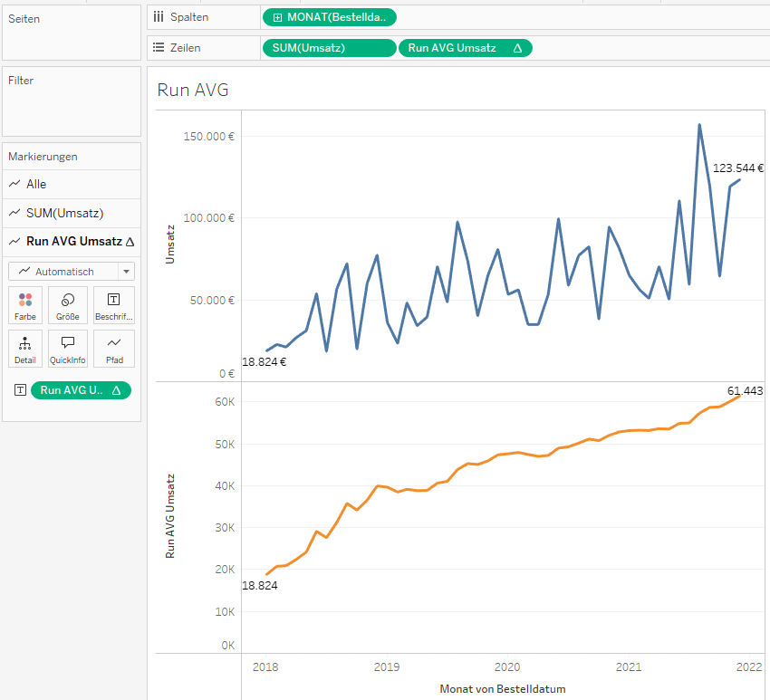
Task: Open the Beschriftung label marks button
Action: coord(114,305)
